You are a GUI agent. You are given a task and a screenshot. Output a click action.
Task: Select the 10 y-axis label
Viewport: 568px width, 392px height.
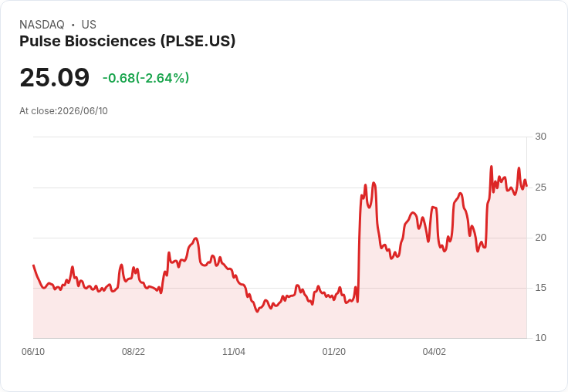point(540,338)
